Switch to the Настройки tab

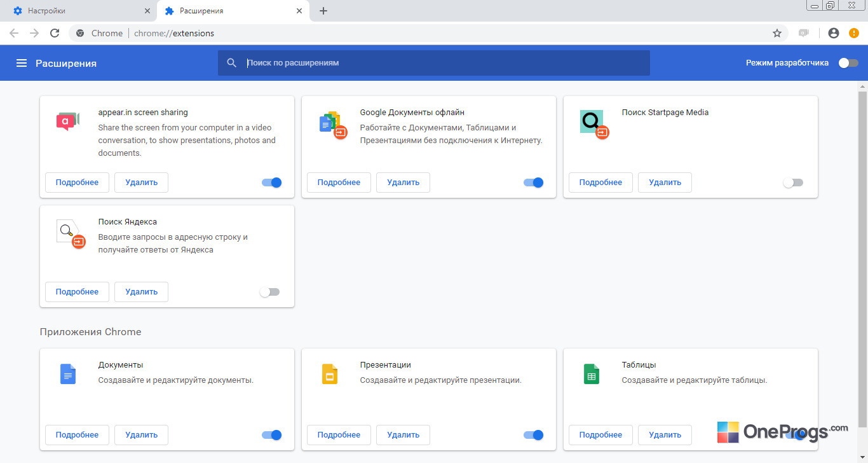78,11
